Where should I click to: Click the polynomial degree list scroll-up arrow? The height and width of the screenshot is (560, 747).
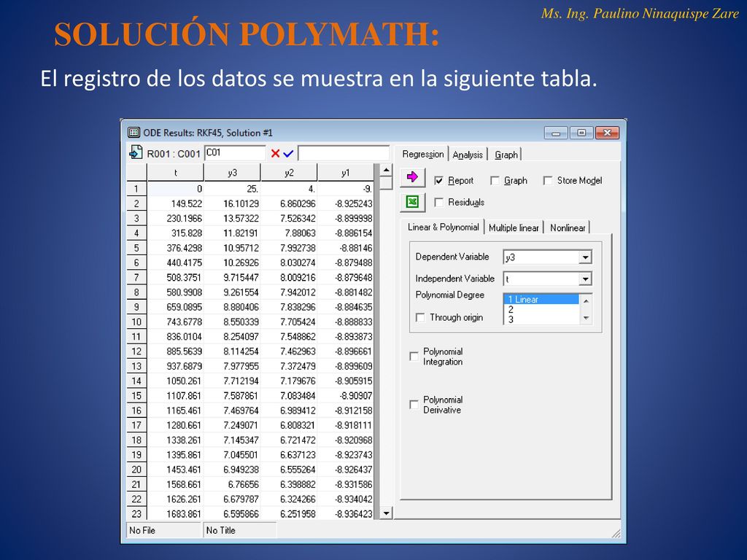point(586,301)
